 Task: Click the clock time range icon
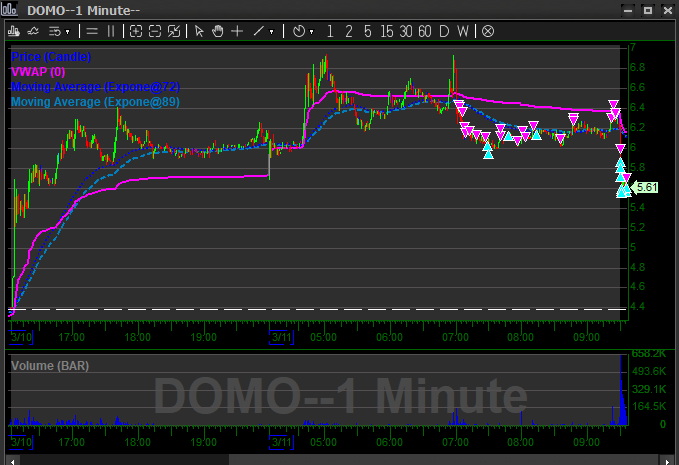[299, 31]
